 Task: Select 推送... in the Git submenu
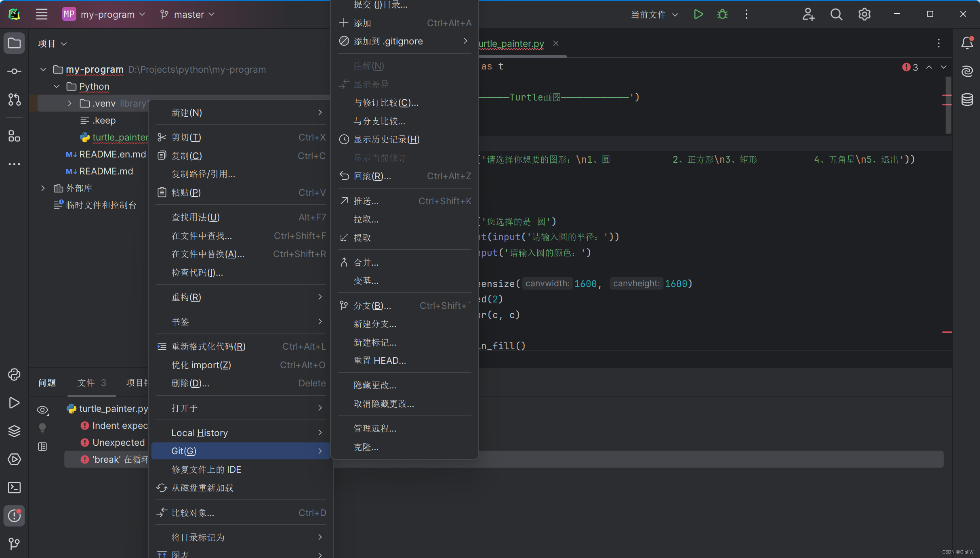click(x=366, y=201)
